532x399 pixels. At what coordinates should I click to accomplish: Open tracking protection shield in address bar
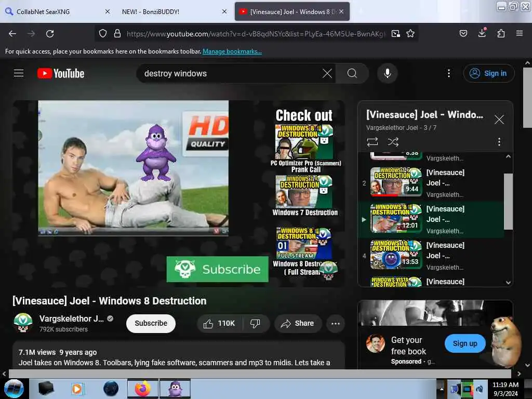103,34
